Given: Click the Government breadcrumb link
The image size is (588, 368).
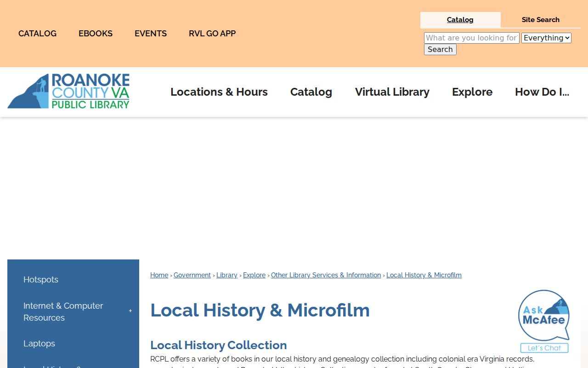Looking at the screenshot, I should point(192,275).
